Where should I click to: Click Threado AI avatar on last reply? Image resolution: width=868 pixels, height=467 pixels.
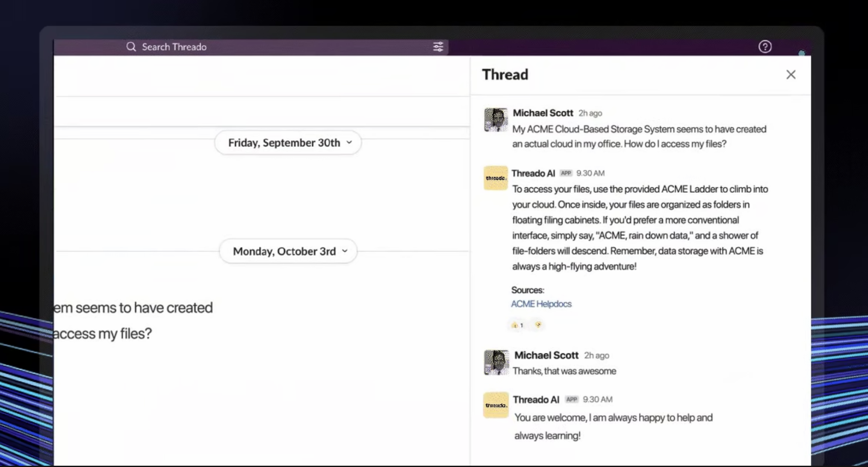click(x=496, y=405)
